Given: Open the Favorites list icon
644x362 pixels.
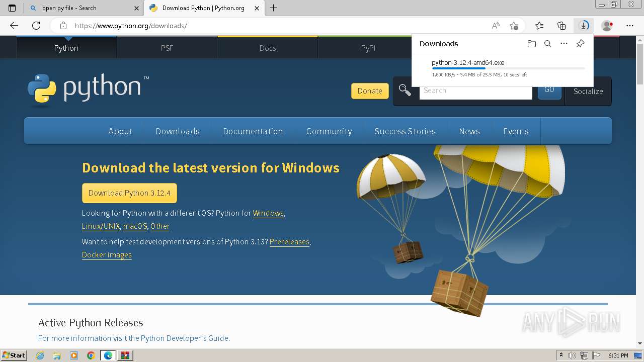Looking at the screenshot, I should pos(539,26).
